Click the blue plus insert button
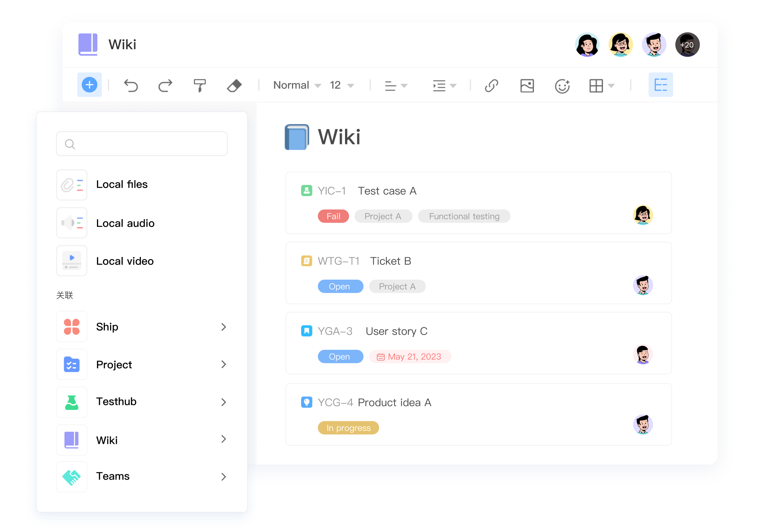 pos(90,85)
